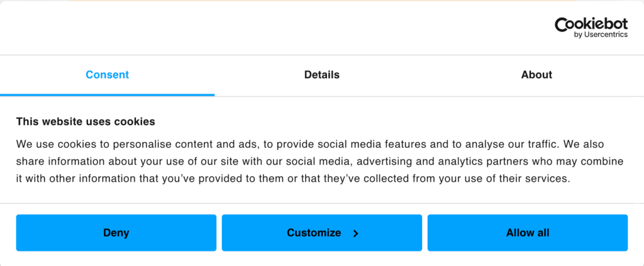Image resolution: width=644 pixels, height=266 pixels.
Task: Deny all cookies
Action: click(116, 233)
